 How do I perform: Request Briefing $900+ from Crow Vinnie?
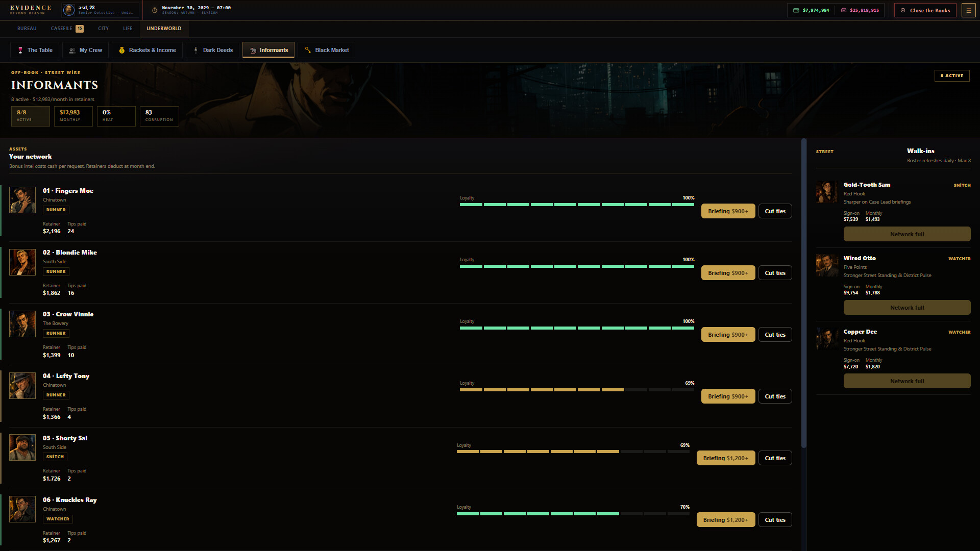[728, 335]
